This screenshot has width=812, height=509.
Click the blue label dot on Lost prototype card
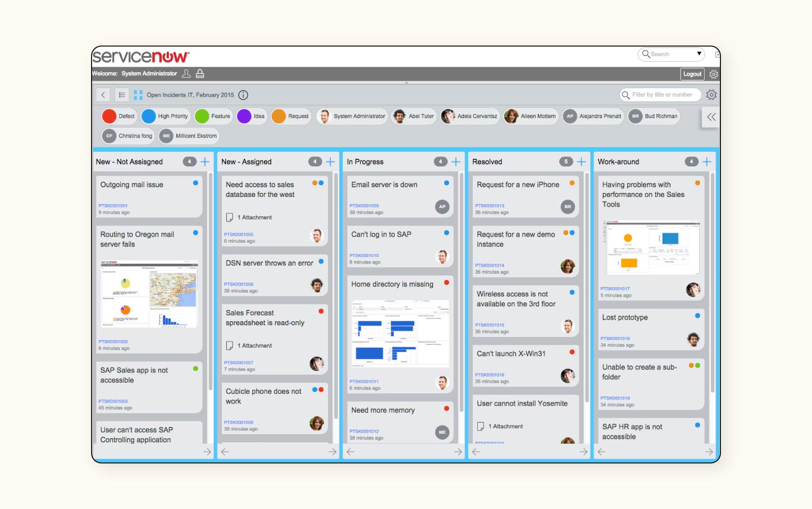(x=698, y=316)
